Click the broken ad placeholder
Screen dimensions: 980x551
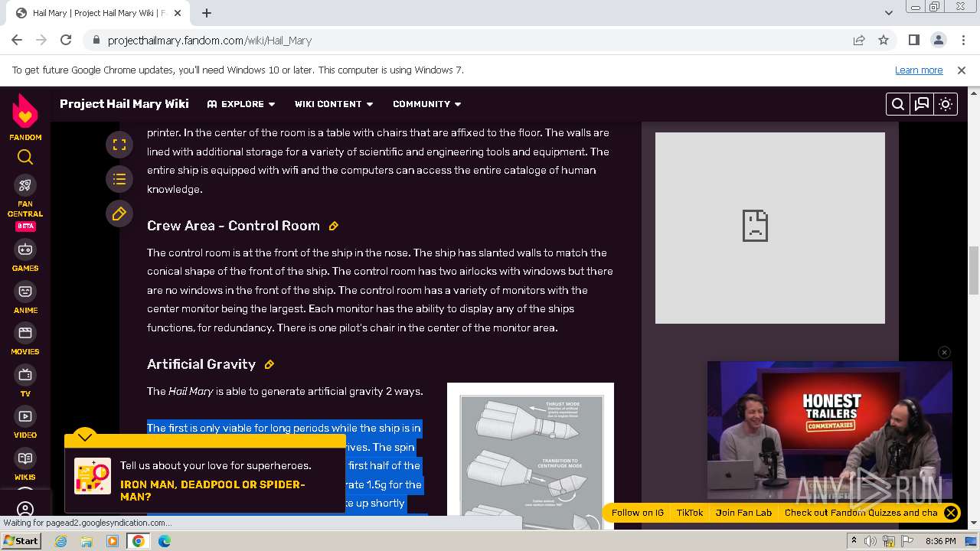click(x=770, y=228)
